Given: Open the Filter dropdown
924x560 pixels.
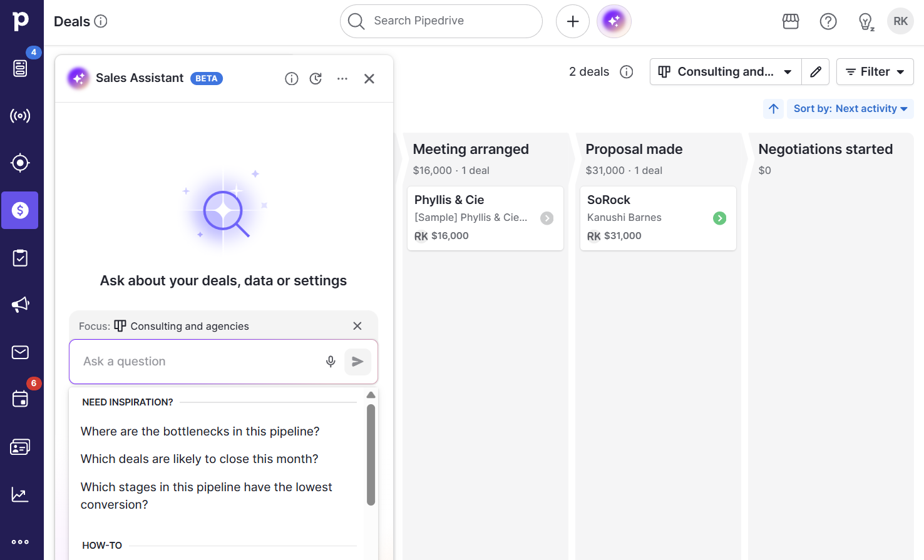Looking at the screenshot, I should coord(875,71).
